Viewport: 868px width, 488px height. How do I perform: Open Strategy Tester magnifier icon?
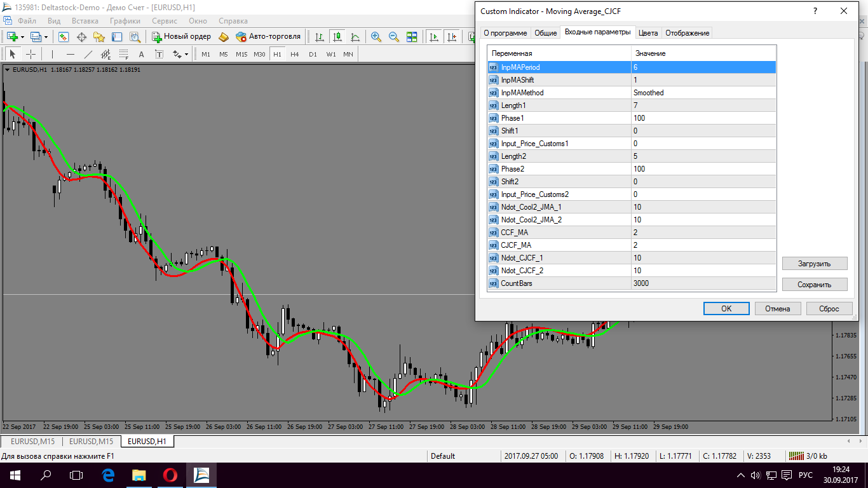(135, 37)
